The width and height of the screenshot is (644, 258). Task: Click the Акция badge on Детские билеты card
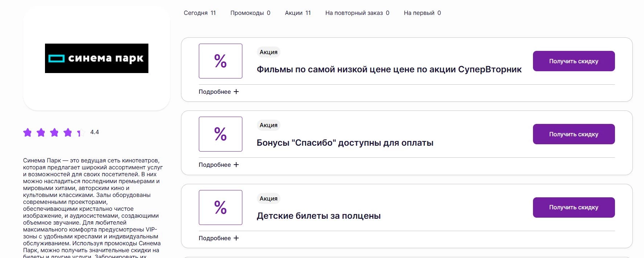pos(268,198)
